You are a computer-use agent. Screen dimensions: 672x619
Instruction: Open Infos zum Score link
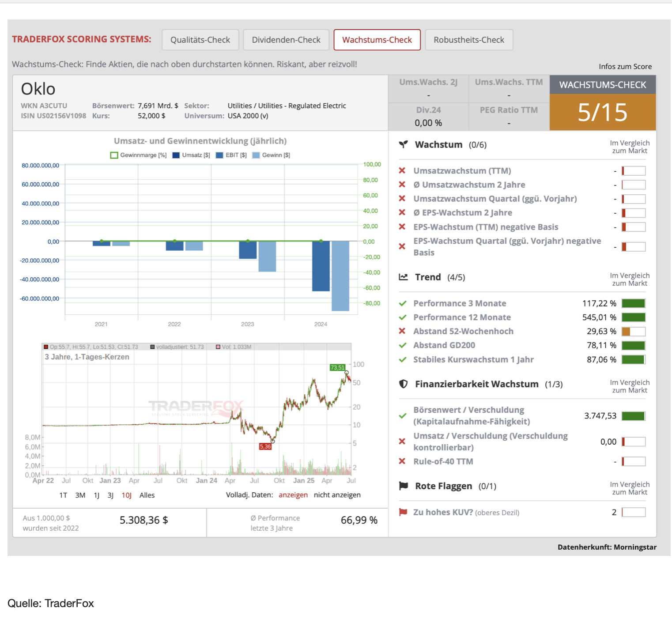(625, 67)
